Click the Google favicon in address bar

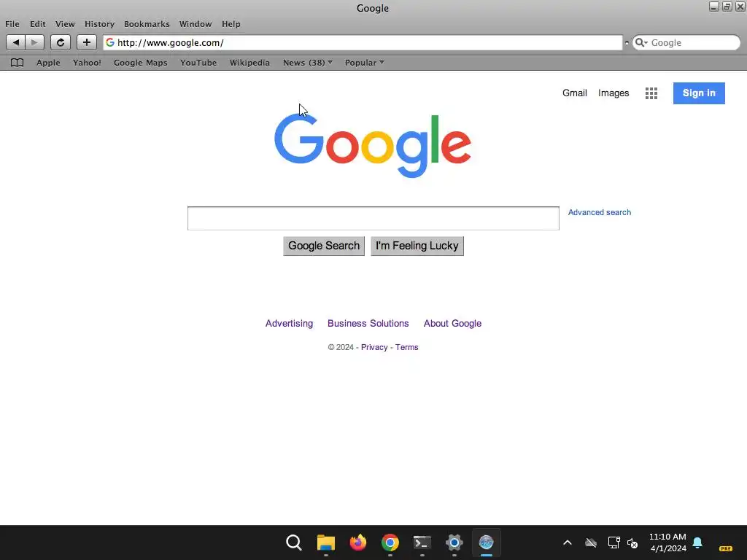click(110, 42)
